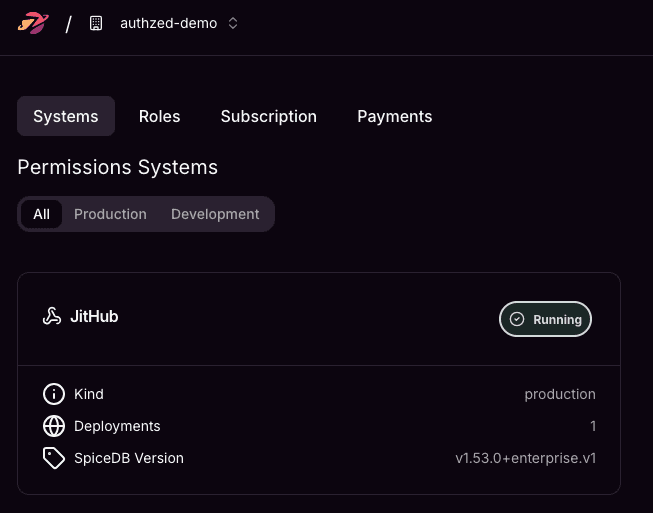This screenshot has height=513, width=653.
Task: Switch to the Systems tab
Action: coord(66,116)
